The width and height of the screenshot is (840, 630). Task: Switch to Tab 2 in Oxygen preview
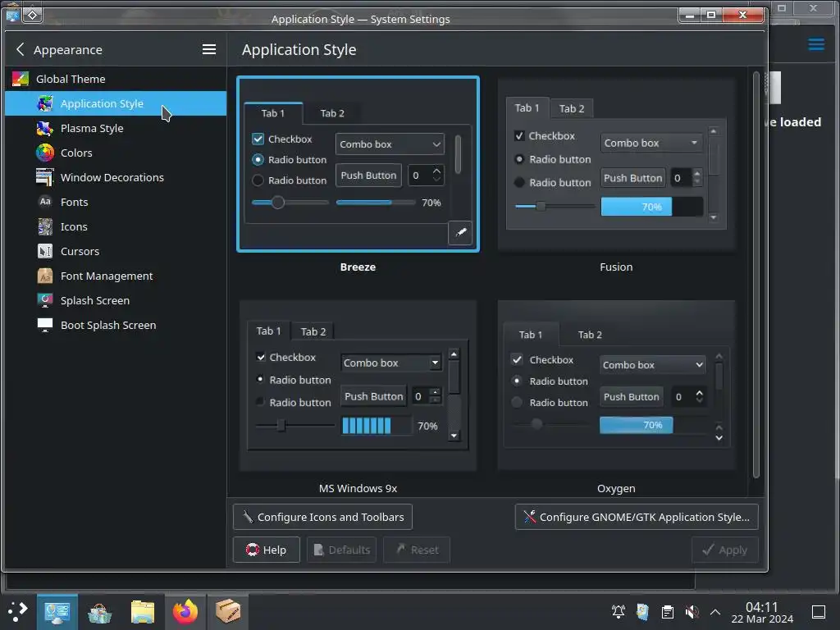click(x=590, y=335)
